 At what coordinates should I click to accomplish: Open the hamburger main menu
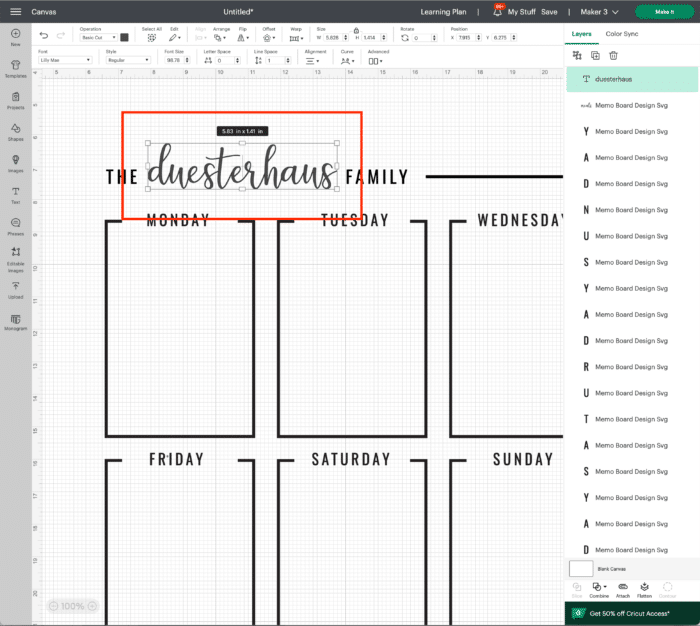click(x=15, y=11)
